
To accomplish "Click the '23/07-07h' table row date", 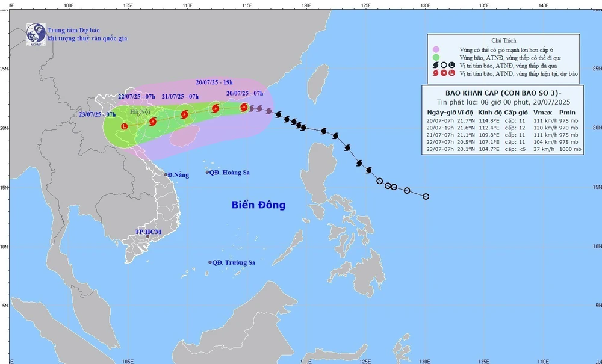I will pos(441,149).
